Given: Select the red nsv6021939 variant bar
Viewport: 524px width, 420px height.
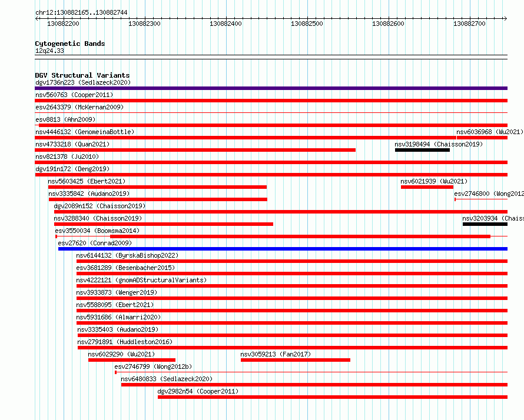Looking at the screenshot, I should click(x=427, y=187).
